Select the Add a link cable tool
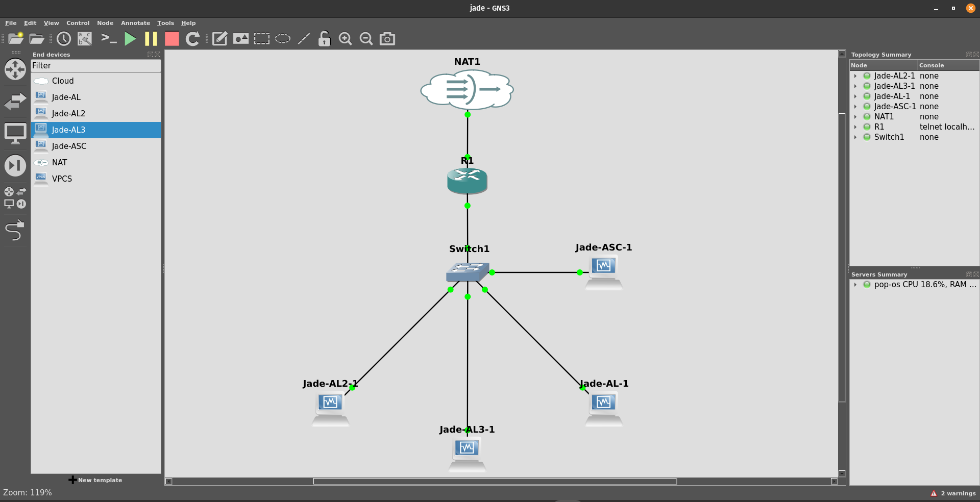The image size is (980, 502). (14, 231)
